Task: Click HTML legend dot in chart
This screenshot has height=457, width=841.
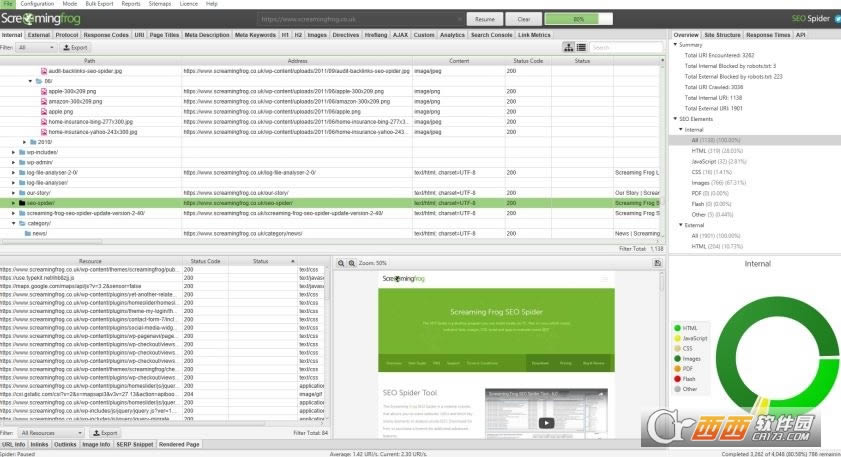Action: click(x=677, y=328)
